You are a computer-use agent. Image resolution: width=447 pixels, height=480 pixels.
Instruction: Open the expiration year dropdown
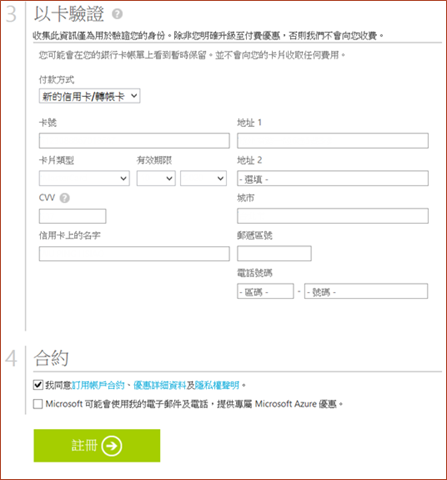[x=203, y=178]
